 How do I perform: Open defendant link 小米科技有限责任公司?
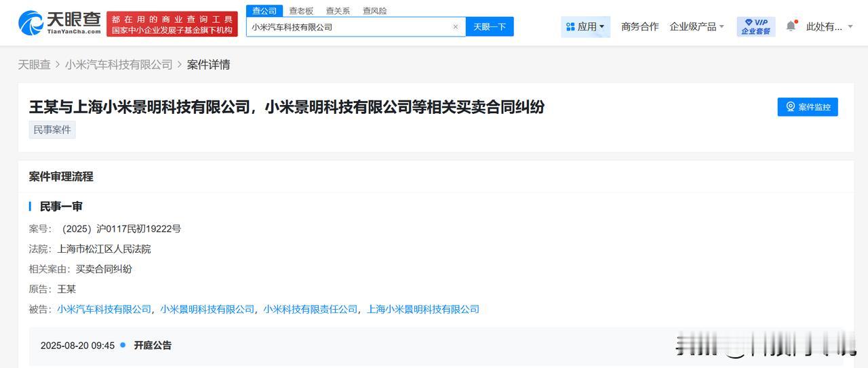311,309
